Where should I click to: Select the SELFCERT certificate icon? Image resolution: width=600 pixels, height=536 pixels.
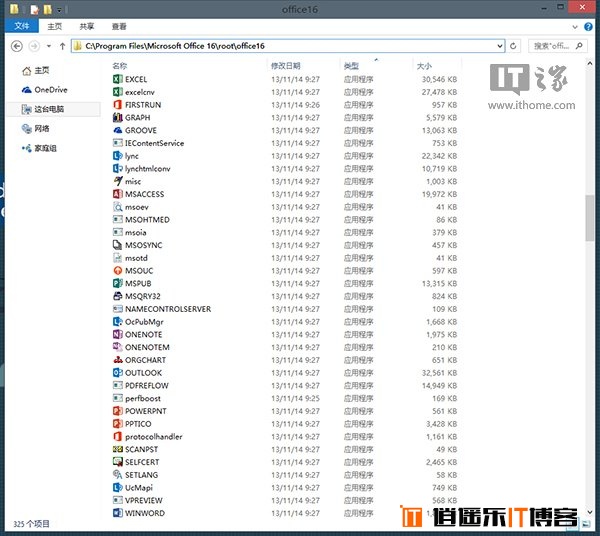point(117,462)
